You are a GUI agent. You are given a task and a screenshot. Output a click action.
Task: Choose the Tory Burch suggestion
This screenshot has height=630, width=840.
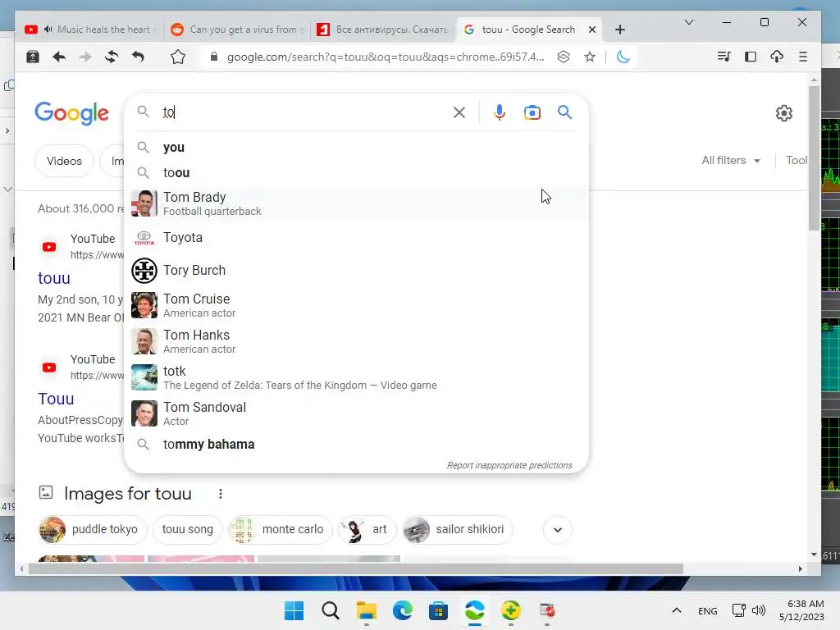coord(356,270)
